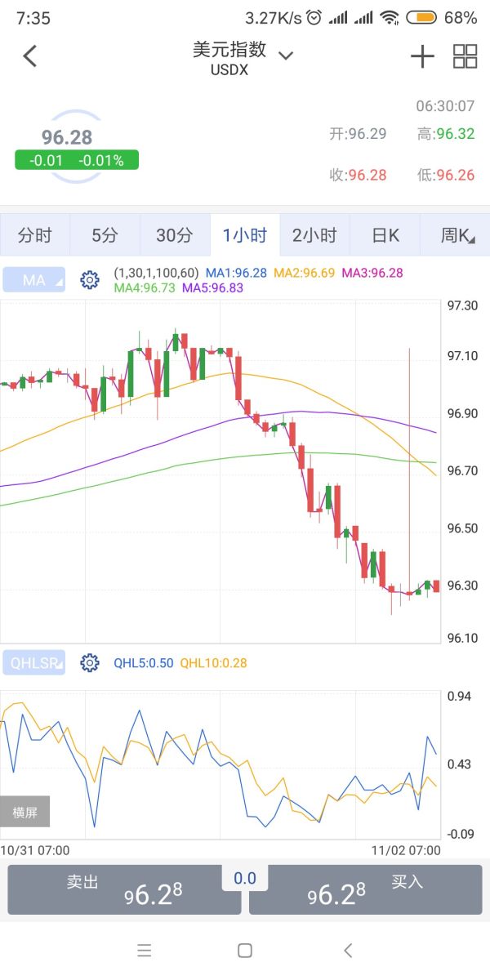Open QHLSR indicator settings gear

pyautogui.click(x=89, y=662)
